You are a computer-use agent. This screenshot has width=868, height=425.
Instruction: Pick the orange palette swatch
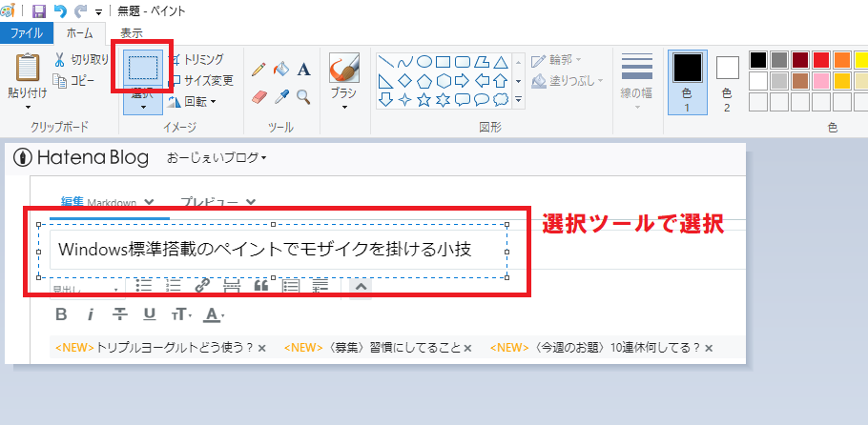click(842, 60)
